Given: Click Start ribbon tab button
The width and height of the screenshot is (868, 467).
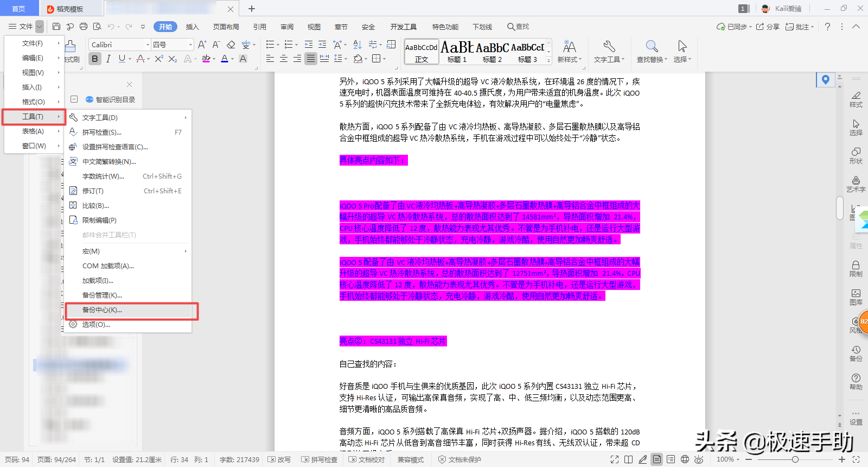Looking at the screenshot, I should (165, 27).
